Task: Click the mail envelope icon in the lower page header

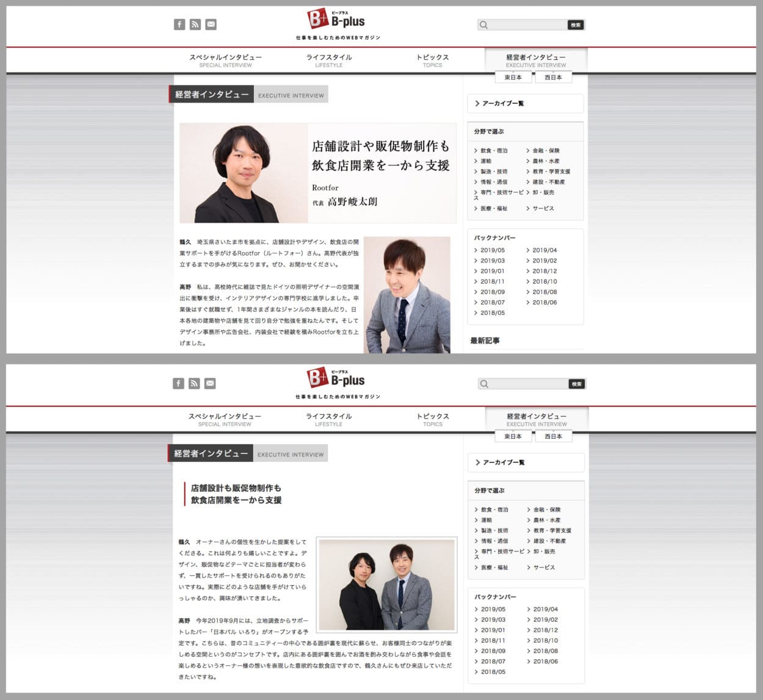Action: [210, 383]
